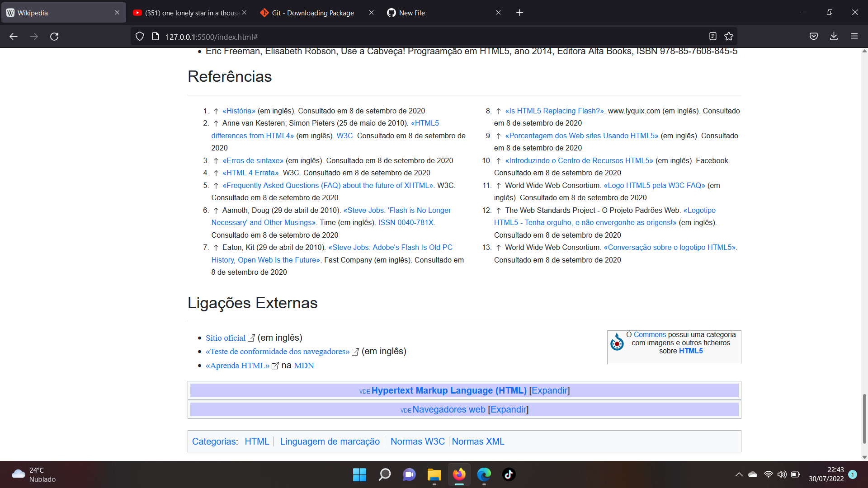This screenshot has height=488, width=868.
Task: Go back to the previous page
Action: tap(13, 37)
